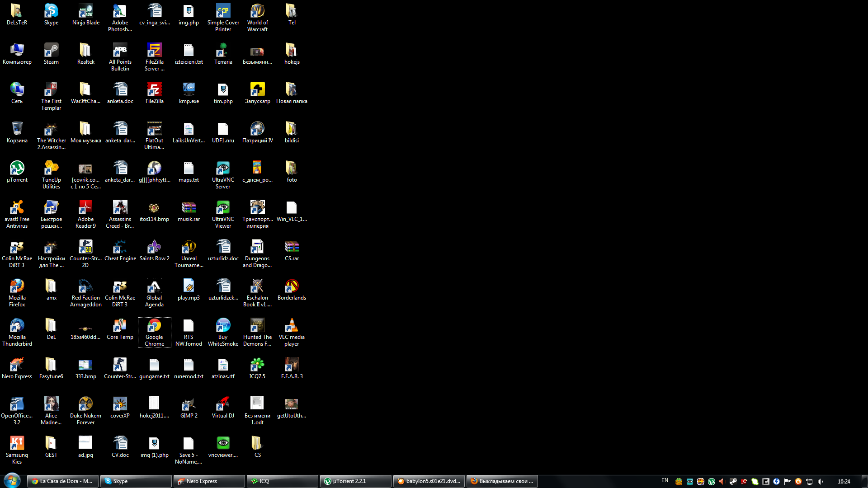Viewport: 868px width, 488px height.
Task: Select the Unreal Tournament icon
Action: tap(189, 254)
